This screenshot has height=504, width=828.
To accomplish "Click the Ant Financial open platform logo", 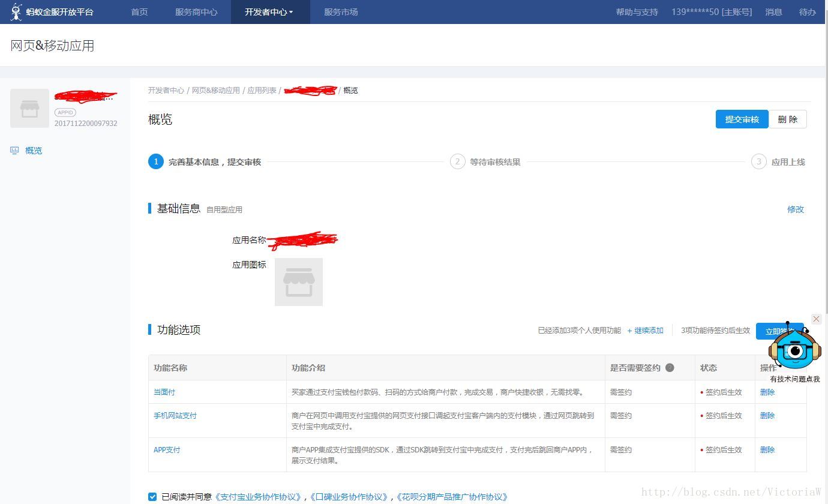I will click(x=52, y=12).
